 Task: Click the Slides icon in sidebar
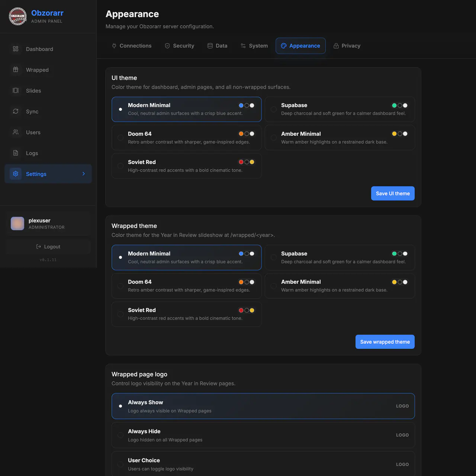(16, 90)
